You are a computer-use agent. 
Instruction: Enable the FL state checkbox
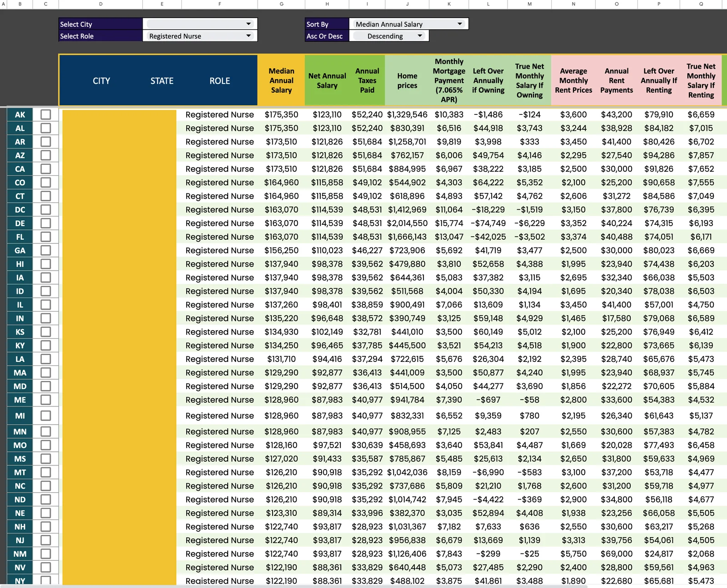45,237
